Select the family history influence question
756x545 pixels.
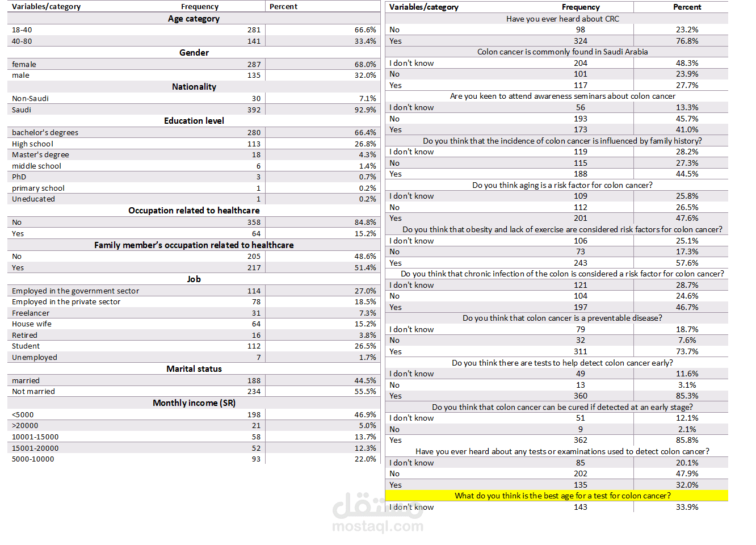pos(562,141)
